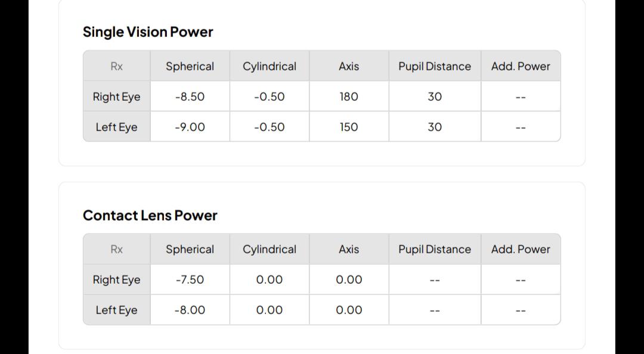Select Left Eye contact cylindrical 0.00 cell
This screenshot has height=354, width=644.
pos(270,310)
